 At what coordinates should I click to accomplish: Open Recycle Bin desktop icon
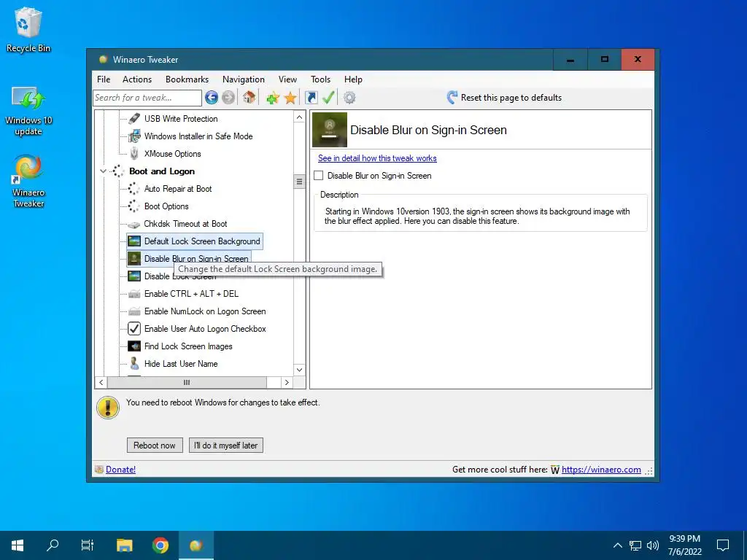[x=28, y=29]
